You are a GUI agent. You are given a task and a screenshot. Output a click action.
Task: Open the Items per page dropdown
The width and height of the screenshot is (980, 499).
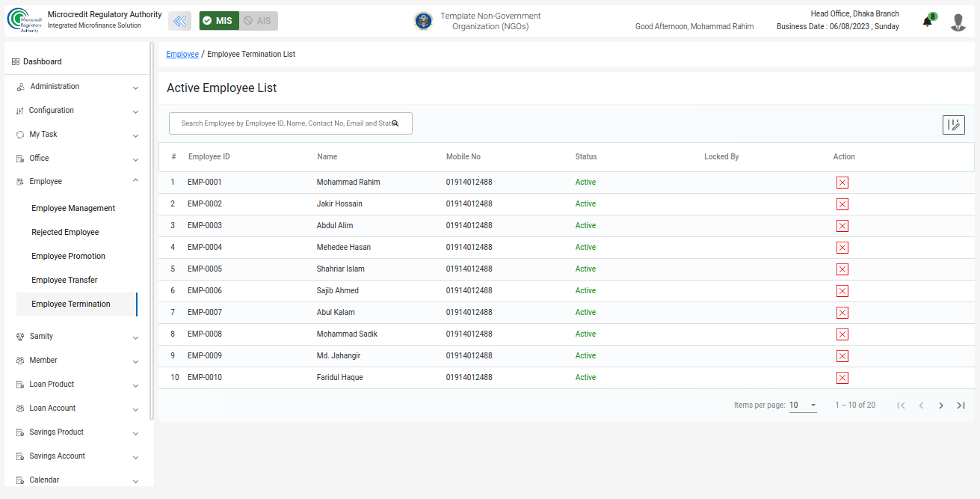803,405
